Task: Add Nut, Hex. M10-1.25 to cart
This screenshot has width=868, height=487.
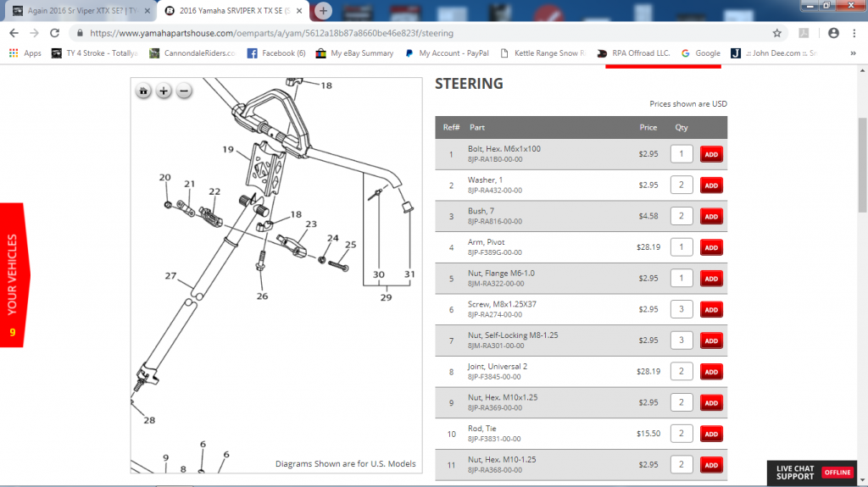Action: (711, 465)
